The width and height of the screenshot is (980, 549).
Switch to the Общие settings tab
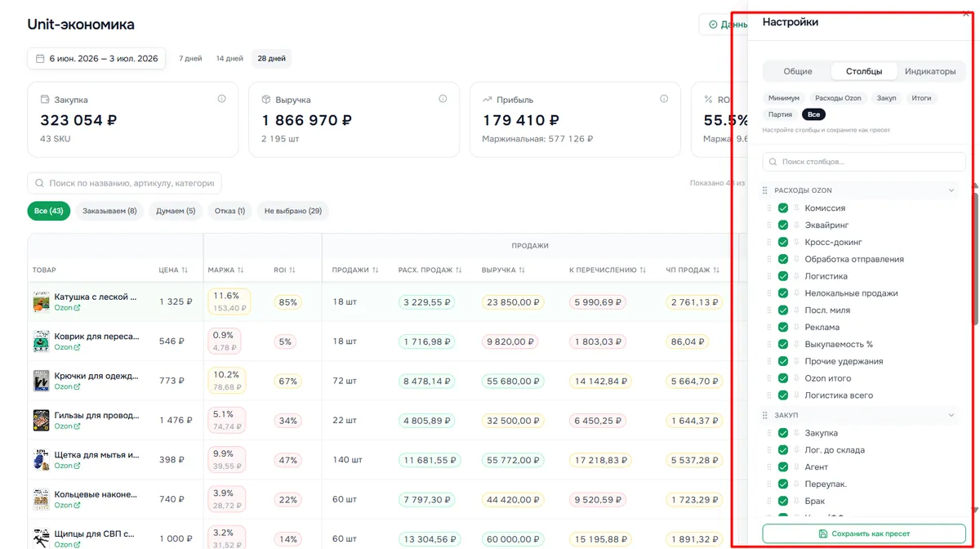pos(798,71)
